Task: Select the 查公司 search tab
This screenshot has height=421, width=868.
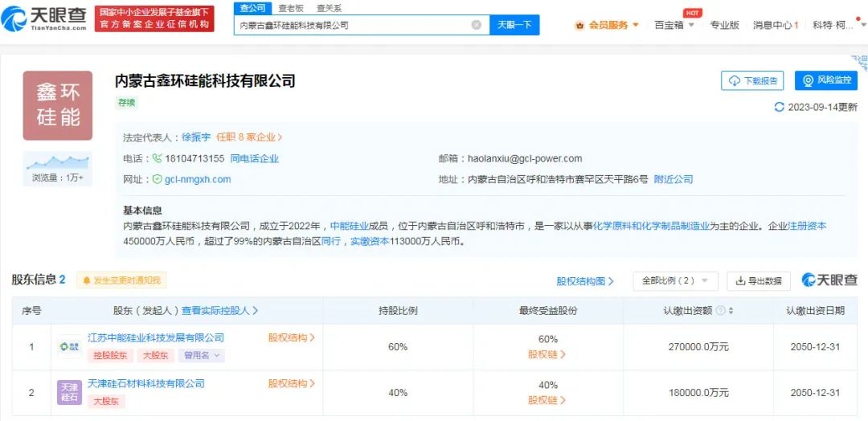Action: [252, 8]
